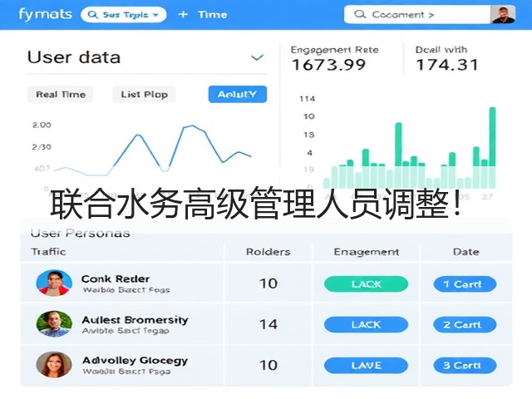This screenshot has width=532, height=399.
Task: Open the profile avatar in header
Action: (503, 15)
